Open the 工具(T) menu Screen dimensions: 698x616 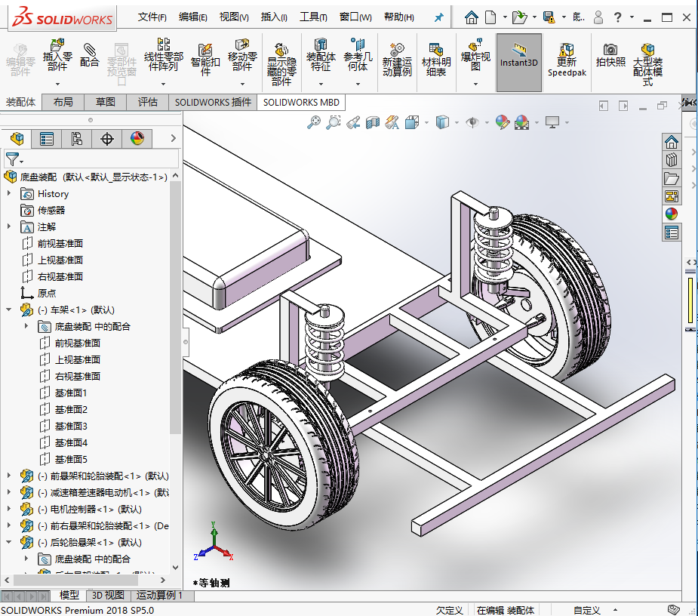click(x=313, y=17)
